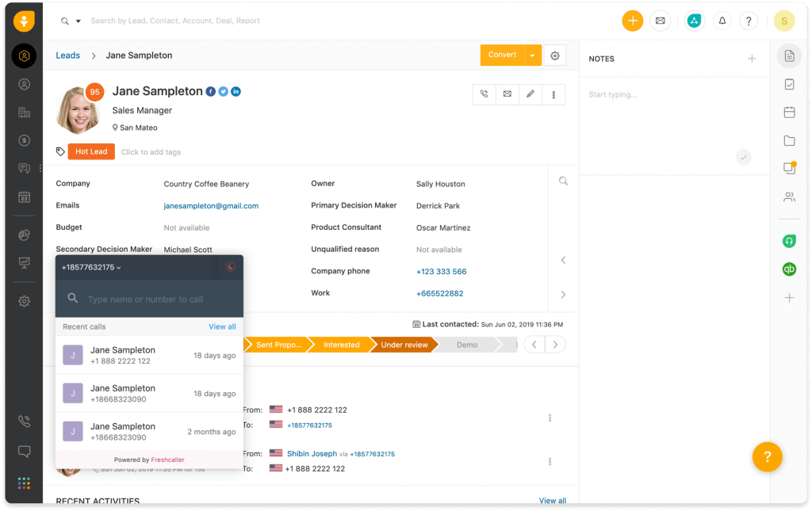Viewport: 812px width, 511px height.
Task: View all recent calls in Freshcaller popup
Action: (x=221, y=326)
